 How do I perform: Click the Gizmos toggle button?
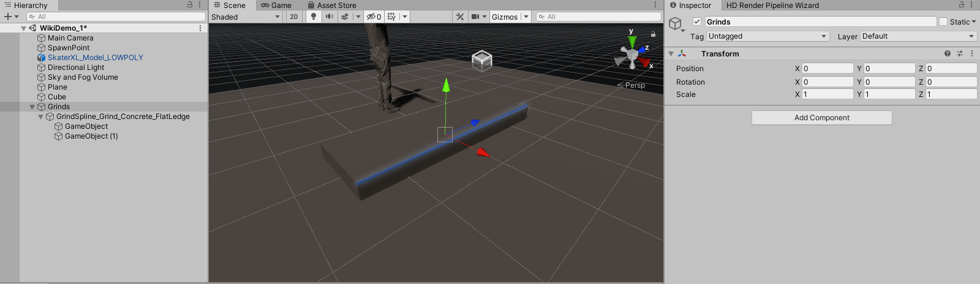click(x=505, y=17)
